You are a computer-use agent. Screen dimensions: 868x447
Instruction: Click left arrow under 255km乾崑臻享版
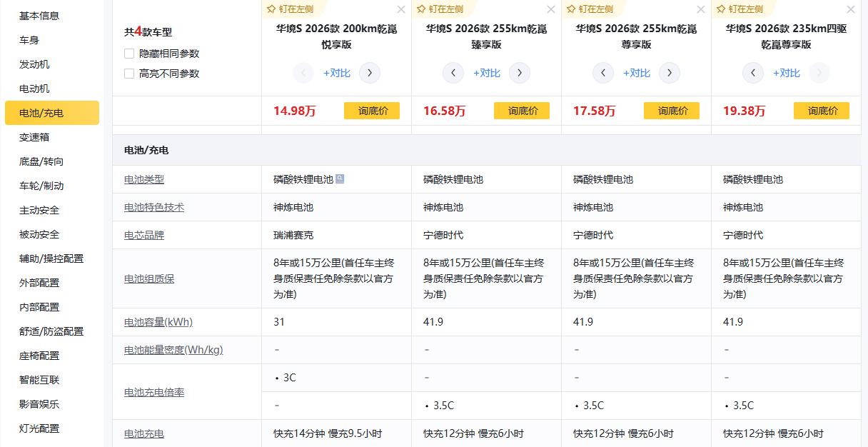(453, 73)
